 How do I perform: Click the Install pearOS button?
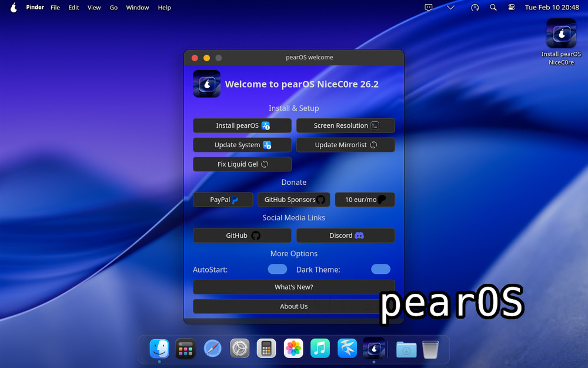242,125
